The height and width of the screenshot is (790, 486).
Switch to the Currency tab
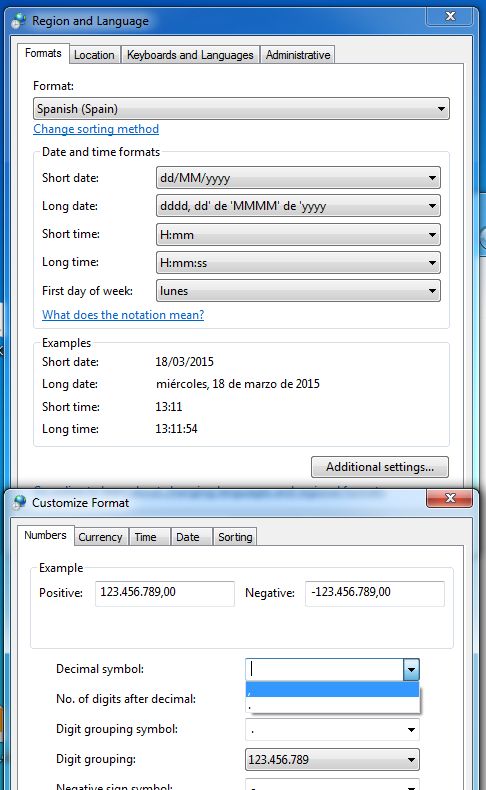[x=100, y=537]
